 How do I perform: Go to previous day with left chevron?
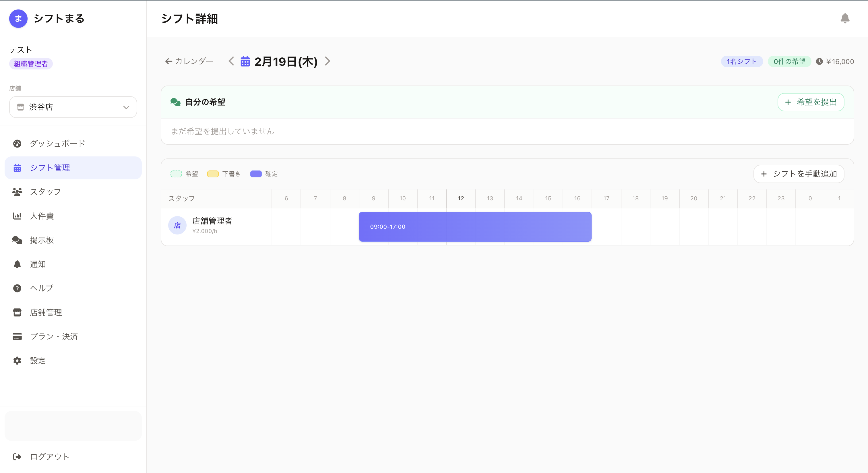231,61
